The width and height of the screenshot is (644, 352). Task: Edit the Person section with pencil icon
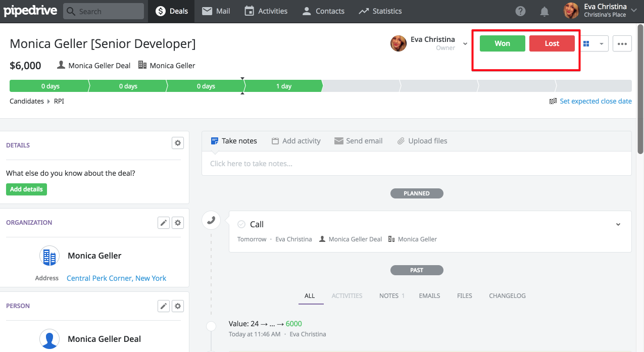coord(164,306)
